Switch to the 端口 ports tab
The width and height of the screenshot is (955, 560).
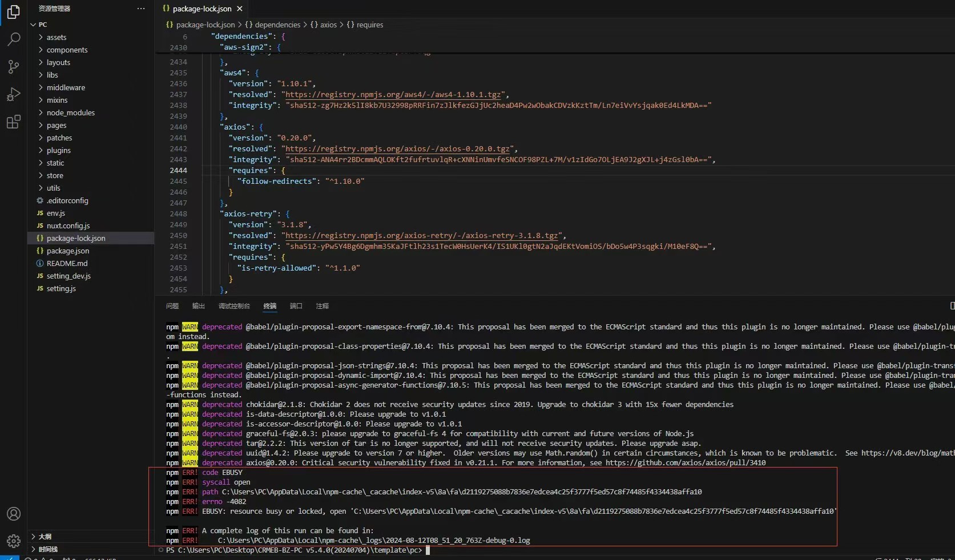(296, 306)
